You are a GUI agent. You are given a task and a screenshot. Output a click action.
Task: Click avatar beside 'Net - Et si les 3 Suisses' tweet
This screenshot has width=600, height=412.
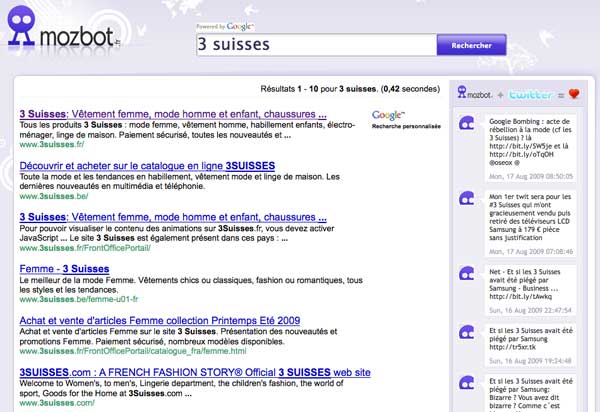[467, 274]
